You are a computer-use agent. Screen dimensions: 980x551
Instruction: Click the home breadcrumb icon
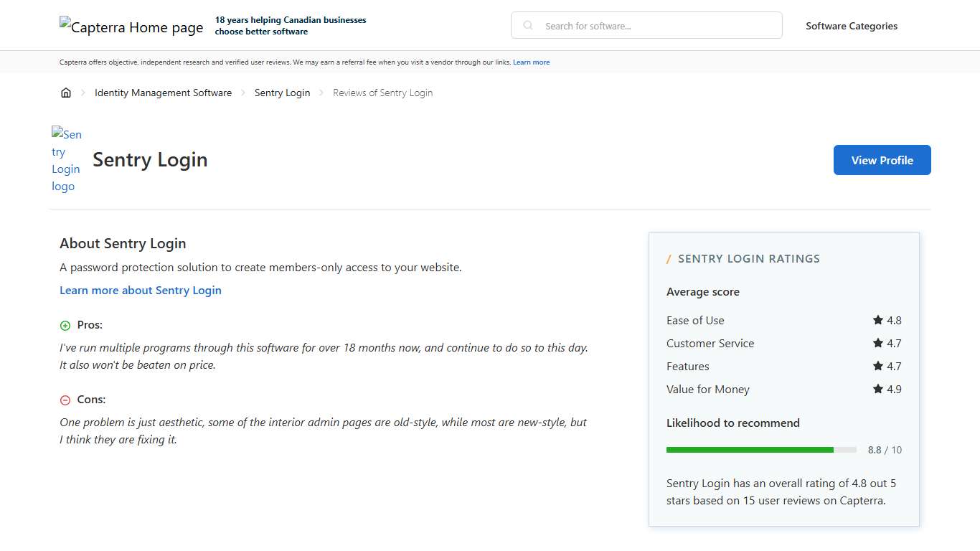tap(66, 93)
